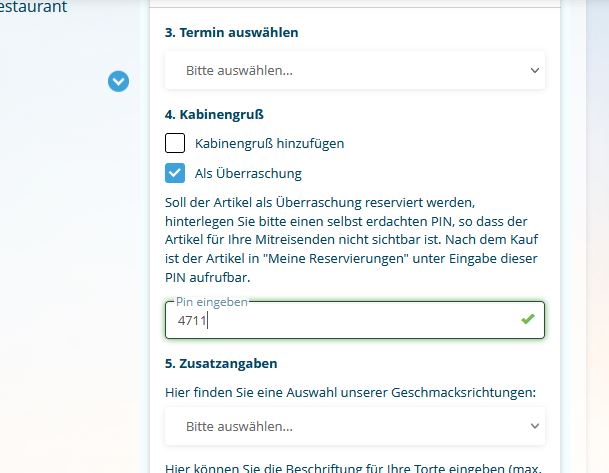This screenshot has height=473, width=609.
Task: Focus the PIN input field containing 4711
Action: coord(340,321)
